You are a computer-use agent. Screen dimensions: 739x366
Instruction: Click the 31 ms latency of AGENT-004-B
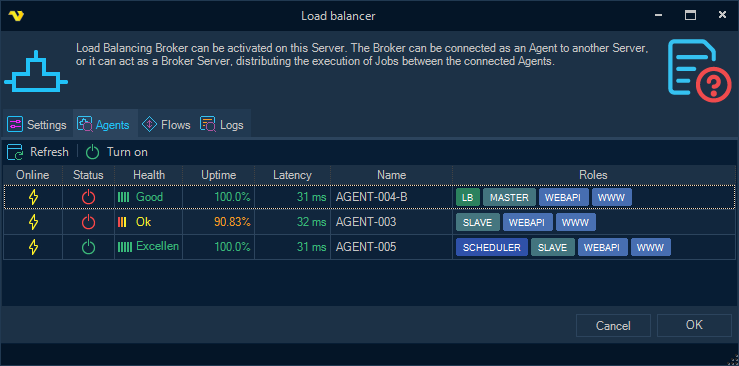(312, 197)
